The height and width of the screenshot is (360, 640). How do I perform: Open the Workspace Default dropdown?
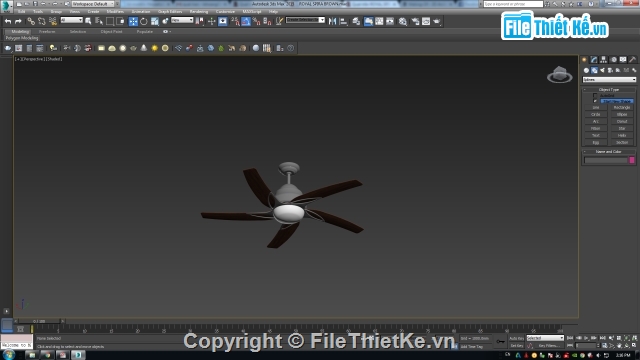93,4
